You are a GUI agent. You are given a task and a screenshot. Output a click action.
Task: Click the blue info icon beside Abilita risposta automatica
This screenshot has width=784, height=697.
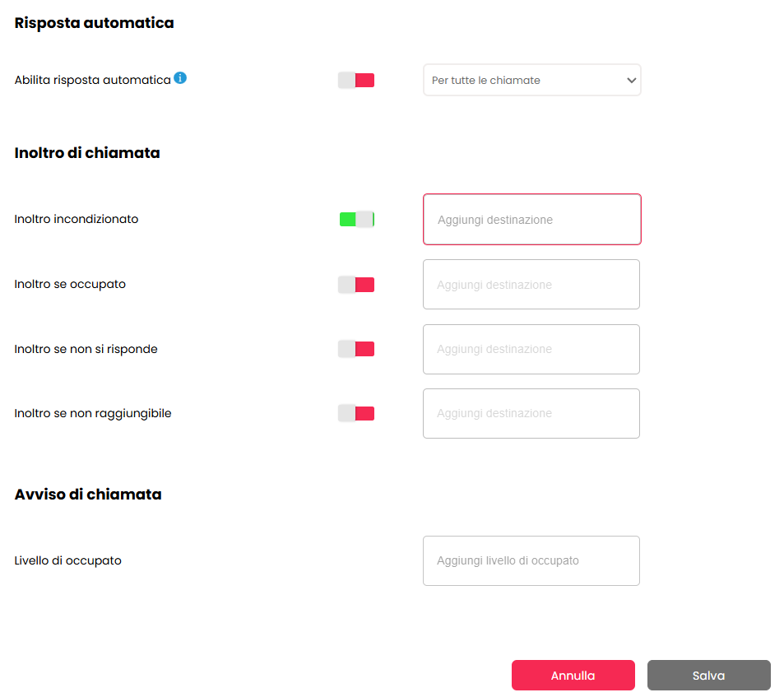180,78
